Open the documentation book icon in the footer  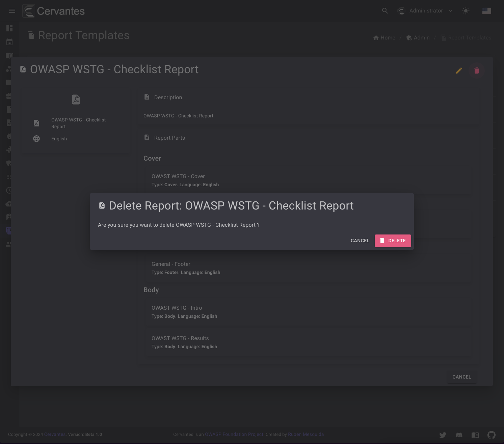475,435
